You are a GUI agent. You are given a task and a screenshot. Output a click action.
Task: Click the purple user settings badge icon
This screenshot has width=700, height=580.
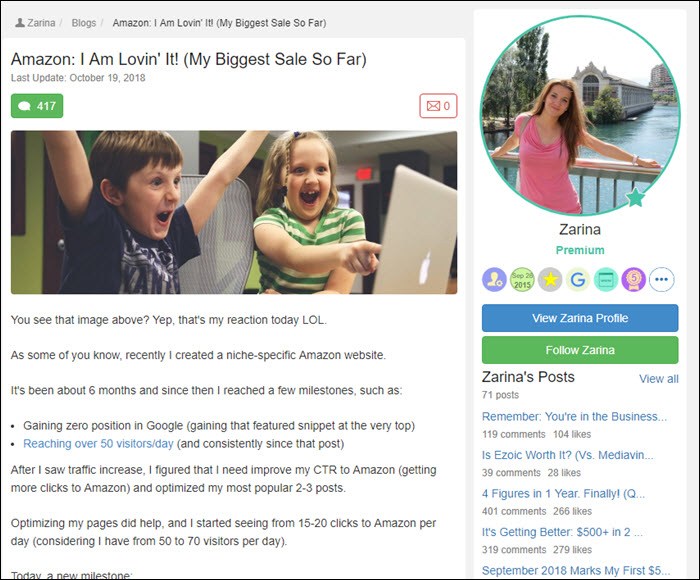[494, 280]
